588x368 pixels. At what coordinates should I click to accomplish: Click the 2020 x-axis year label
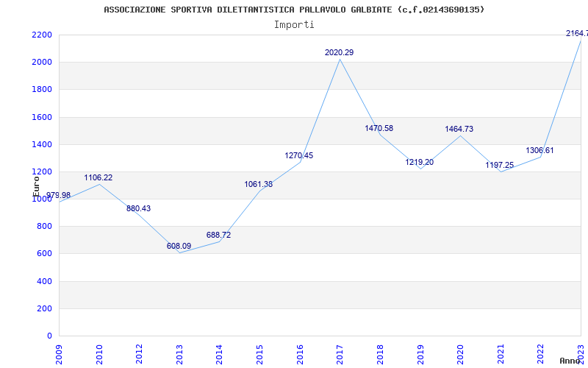coord(460,355)
